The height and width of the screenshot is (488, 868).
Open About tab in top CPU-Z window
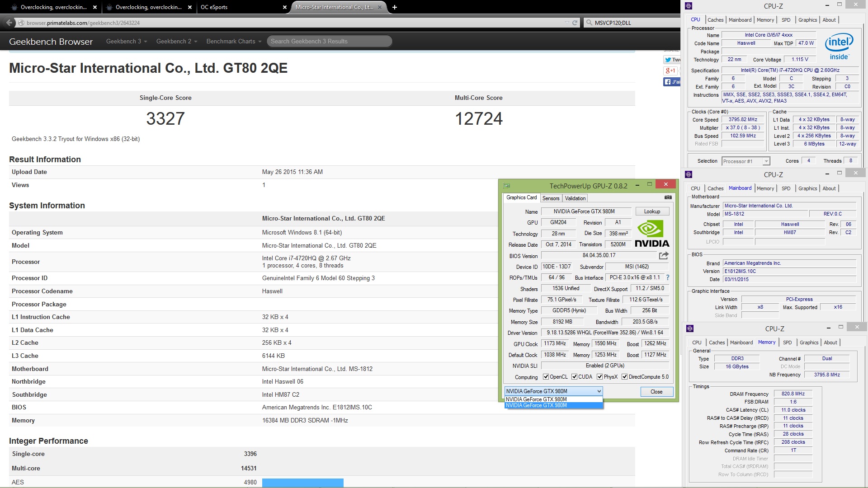pyautogui.click(x=829, y=20)
